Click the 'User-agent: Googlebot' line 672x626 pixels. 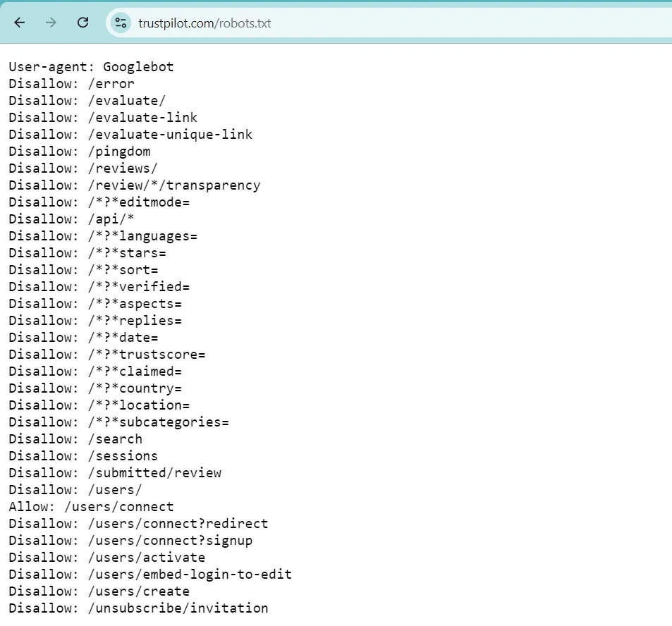pos(91,67)
